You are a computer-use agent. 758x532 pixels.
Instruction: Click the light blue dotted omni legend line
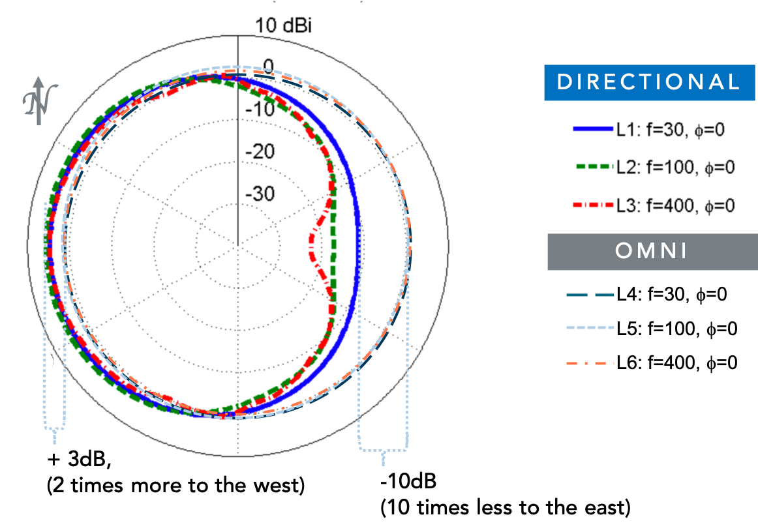pyautogui.click(x=590, y=328)
